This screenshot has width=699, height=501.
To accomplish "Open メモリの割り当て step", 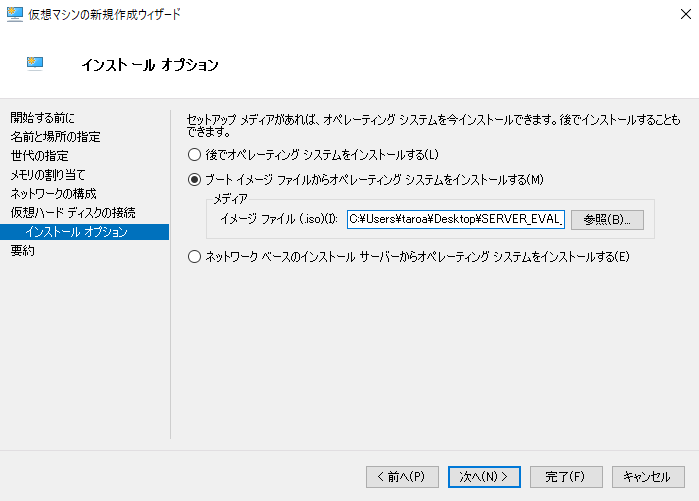I will pyautogui.click(x=48, y=175).
